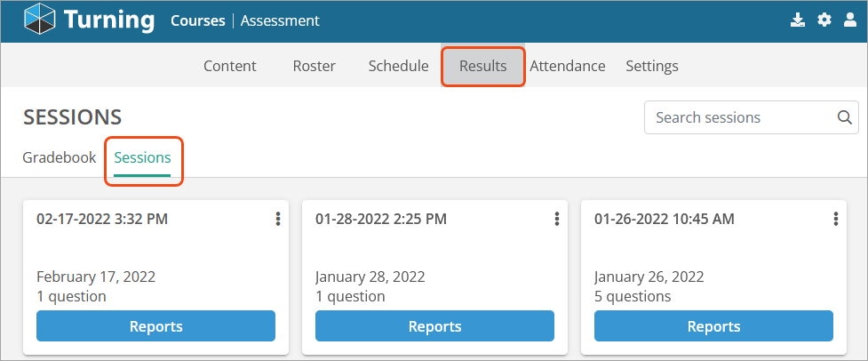Click the Turning cube logo
This screenshot has height=361, width=868.
tap(40, 19)
